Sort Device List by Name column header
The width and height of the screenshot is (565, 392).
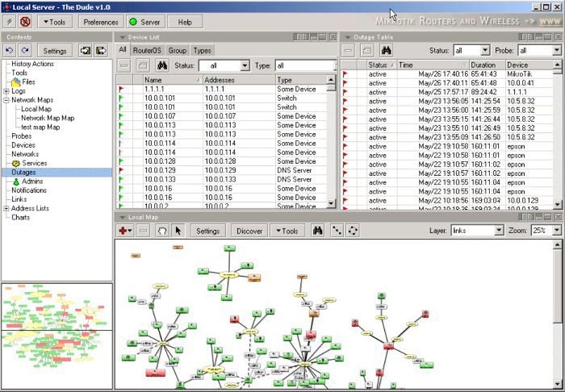coord(172,80)
